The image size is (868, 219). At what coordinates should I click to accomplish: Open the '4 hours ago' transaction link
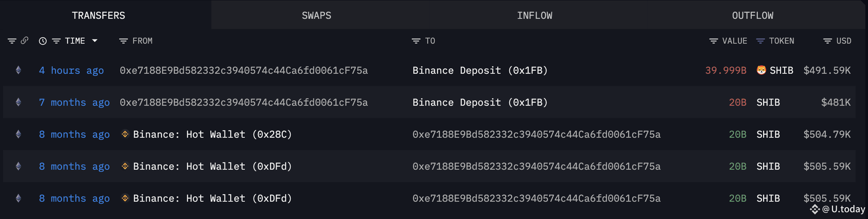71,70
